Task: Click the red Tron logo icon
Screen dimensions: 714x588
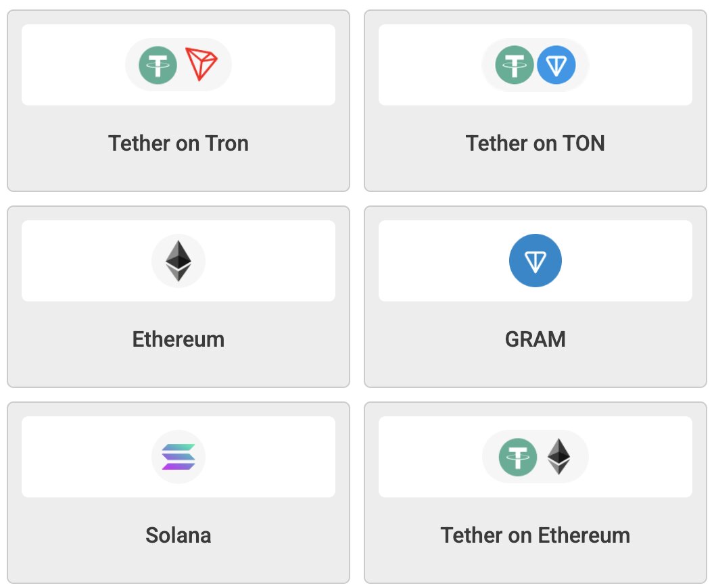Action: click(x=201, y=64)
